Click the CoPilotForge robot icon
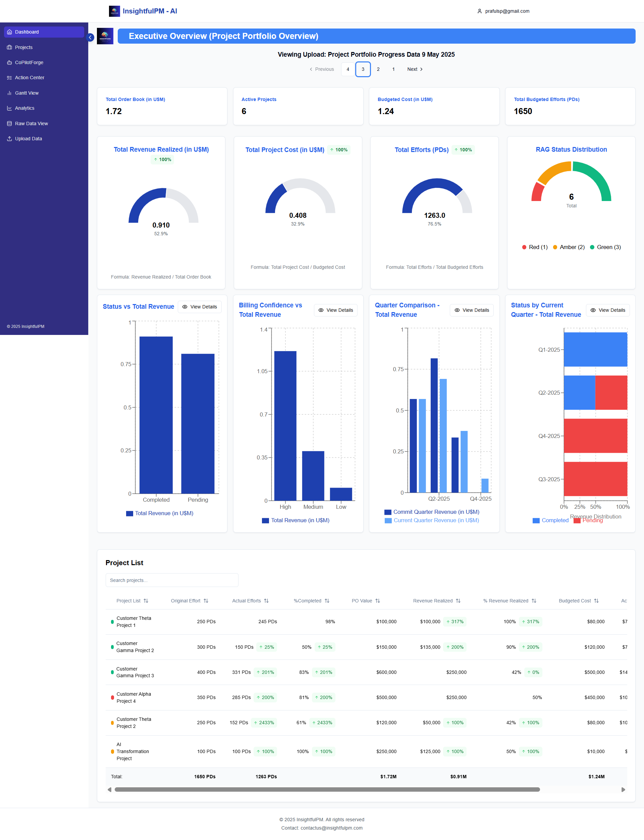The image size is (644, 840). [x=9, y=62]
